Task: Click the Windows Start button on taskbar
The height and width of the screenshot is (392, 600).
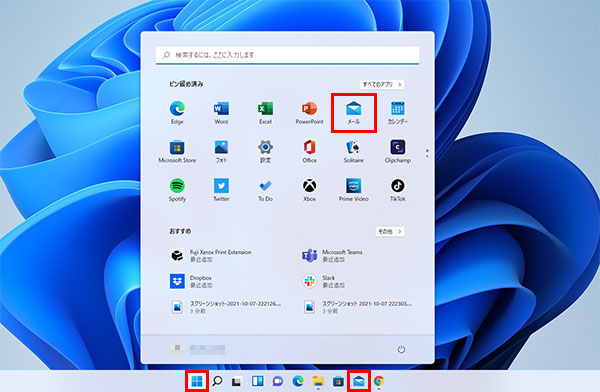Action: (197, 381)
